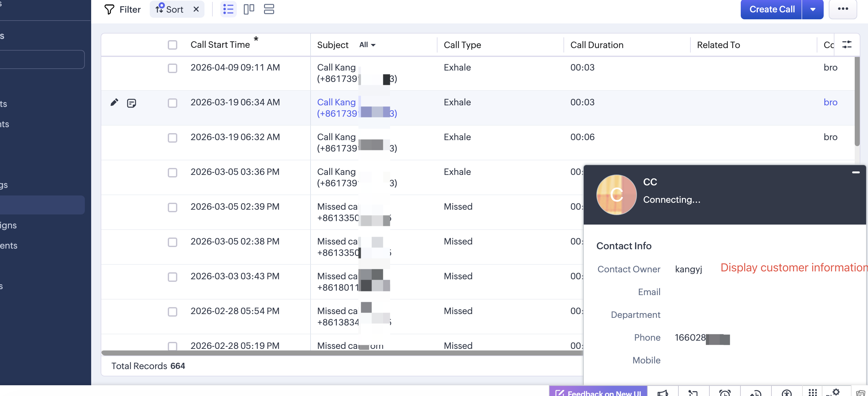
Task: Sort by the Call Start Time column header
Action: [220, 45]
